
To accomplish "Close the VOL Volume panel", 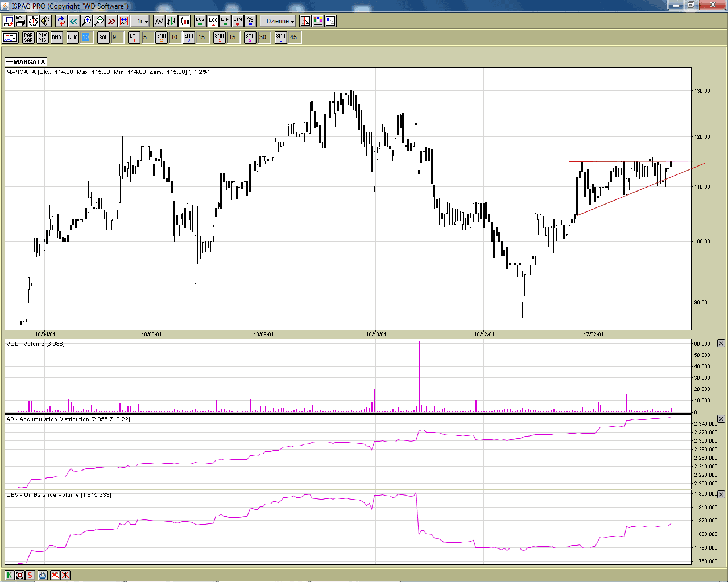I will [x=721, y=343].
